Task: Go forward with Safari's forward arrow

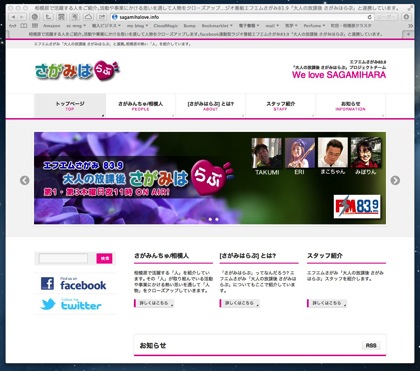Action: (21, 17)
